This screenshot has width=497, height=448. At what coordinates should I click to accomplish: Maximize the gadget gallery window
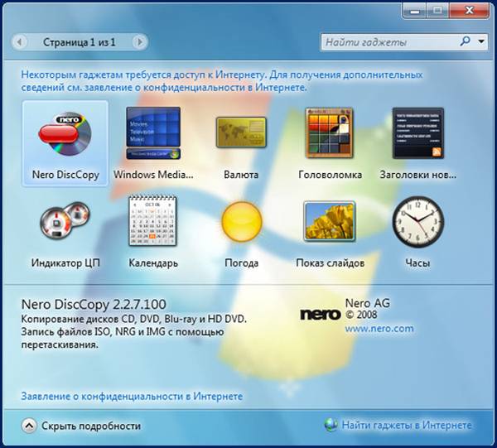(x=437, y=11)
